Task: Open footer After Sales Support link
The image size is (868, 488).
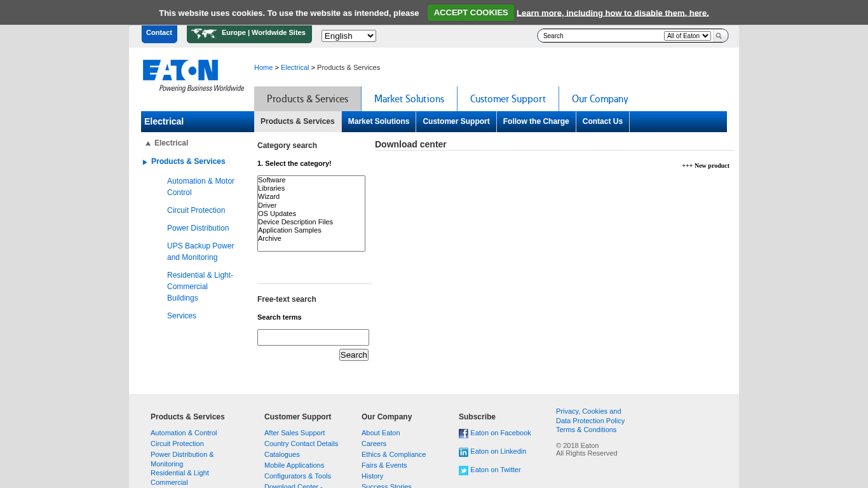Action: (x=294, y=433)
